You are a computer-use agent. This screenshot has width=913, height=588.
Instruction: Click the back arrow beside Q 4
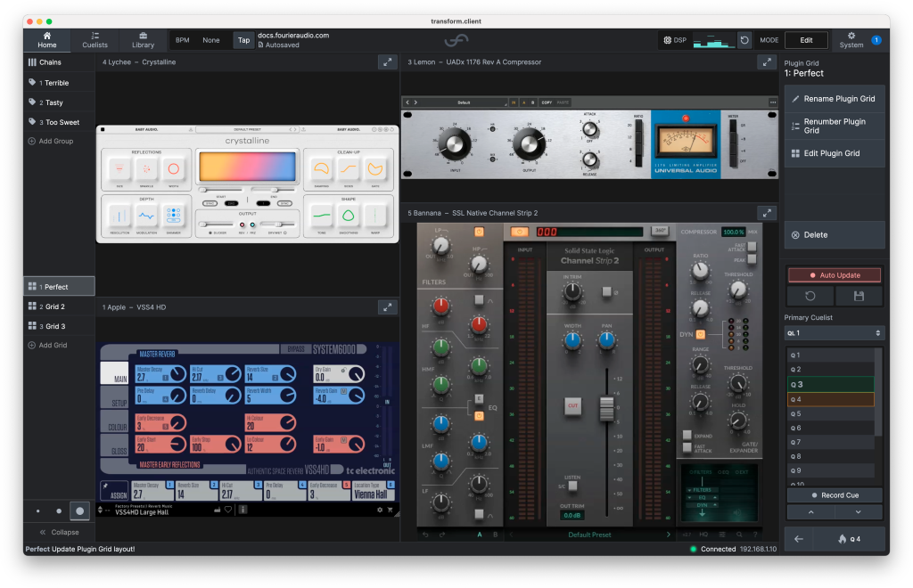coord(799,538)
